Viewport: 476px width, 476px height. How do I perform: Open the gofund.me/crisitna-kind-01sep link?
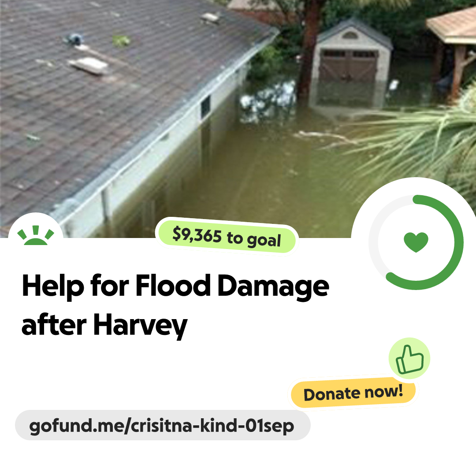click(x=162, y=425)
